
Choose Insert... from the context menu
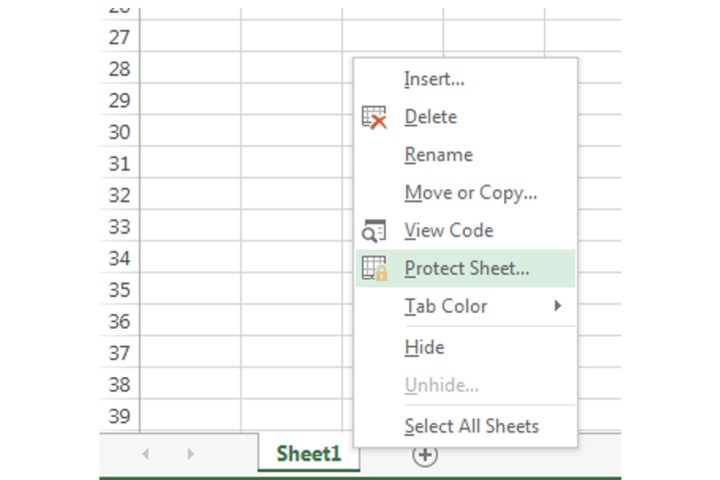coord(434,79)
